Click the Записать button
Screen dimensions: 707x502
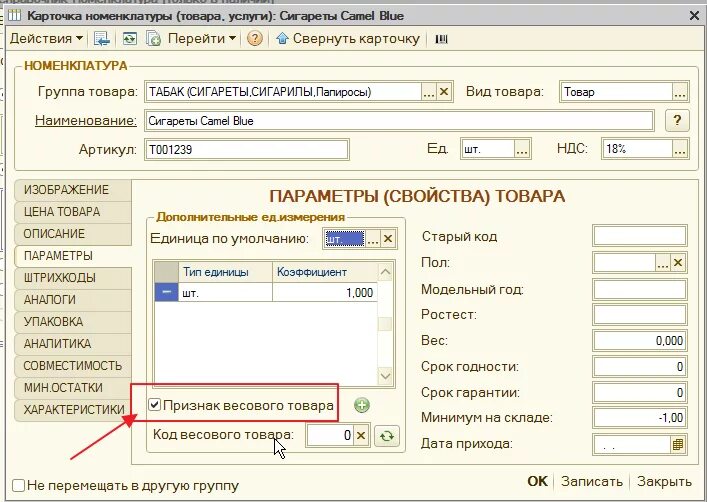(x=592, y=481)
